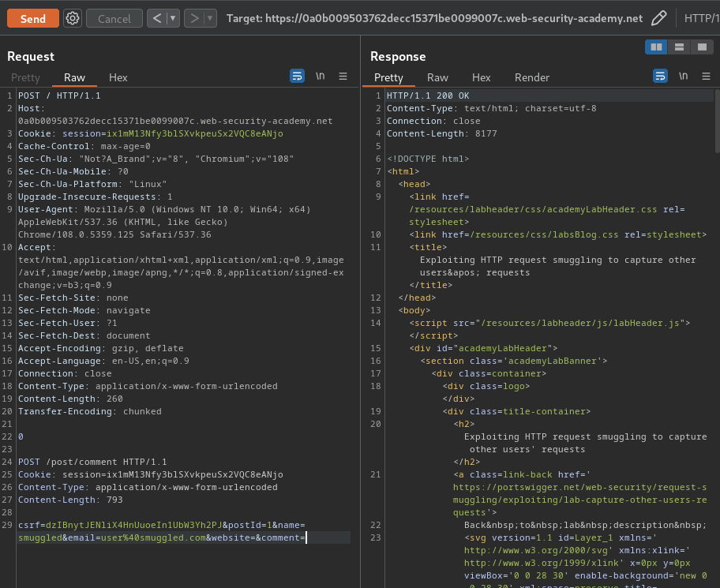
Task: Click the HTTP/1 protocol label
Action: pos(702,18)
